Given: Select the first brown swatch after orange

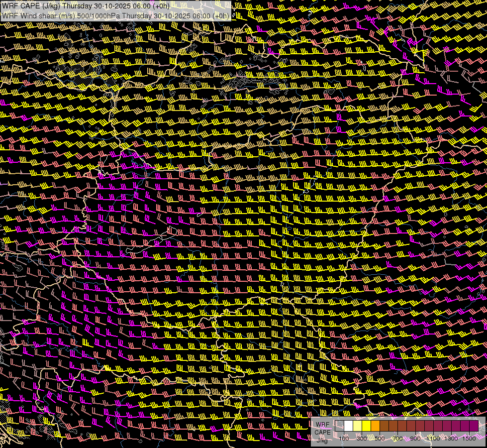Looking at the screenshot, I should [385, 426].
